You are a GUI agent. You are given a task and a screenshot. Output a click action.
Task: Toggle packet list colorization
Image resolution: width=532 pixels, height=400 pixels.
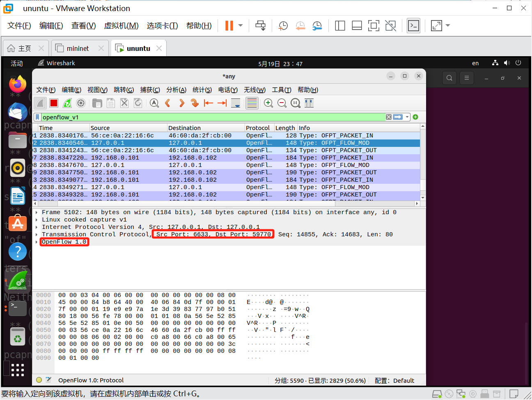point(252,103)
